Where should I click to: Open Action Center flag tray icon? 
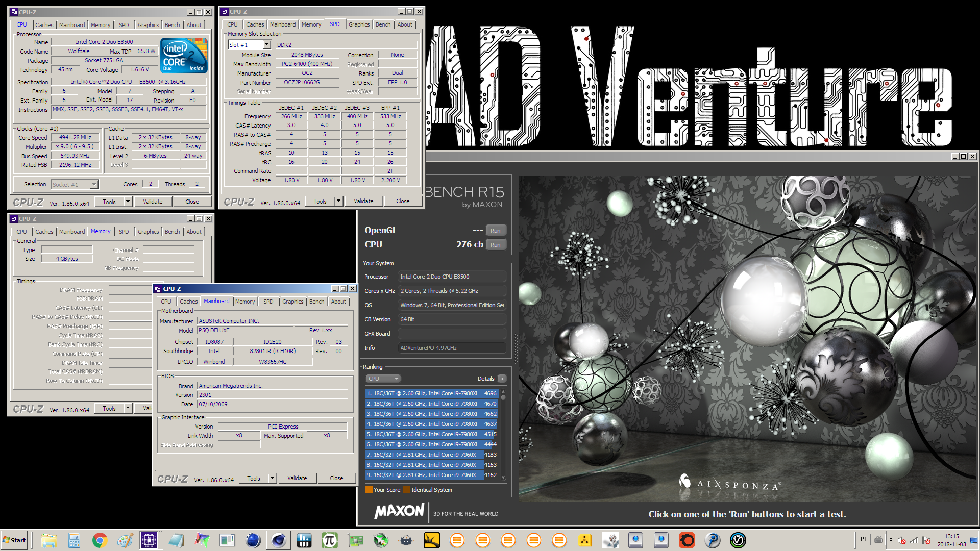pos(926,540)
